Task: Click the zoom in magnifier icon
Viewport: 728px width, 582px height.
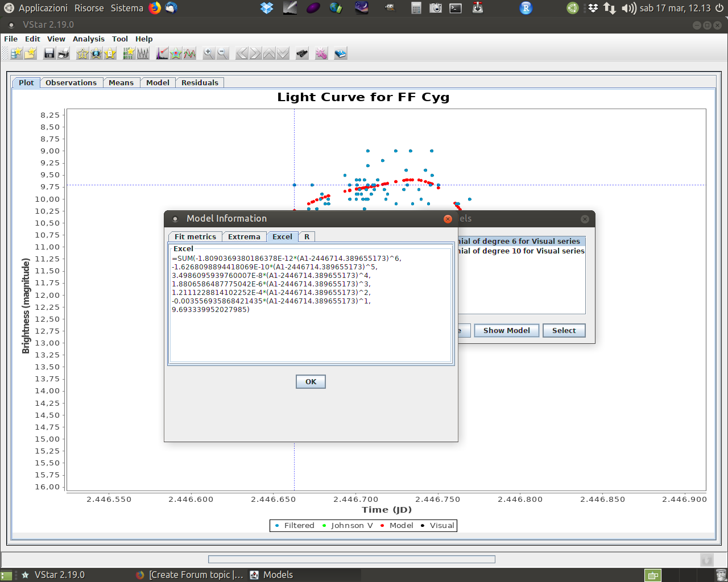Action: 209,53
